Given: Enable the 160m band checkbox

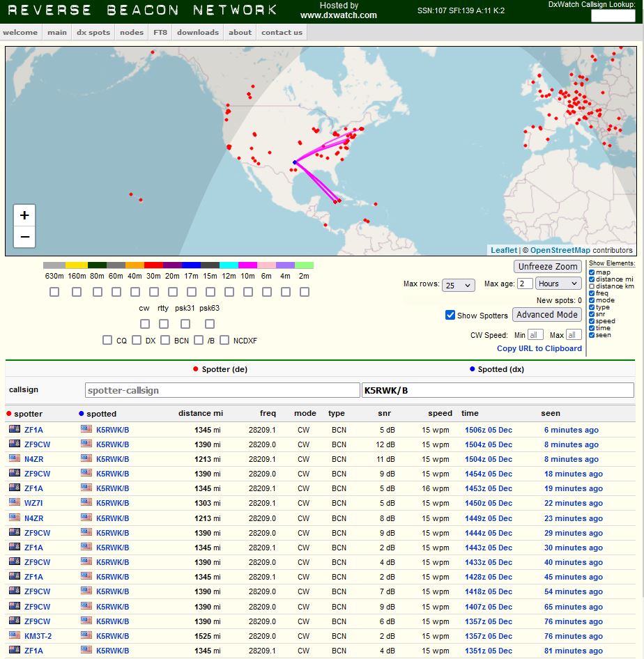Looking at the screenshot, I should (77, 292).
